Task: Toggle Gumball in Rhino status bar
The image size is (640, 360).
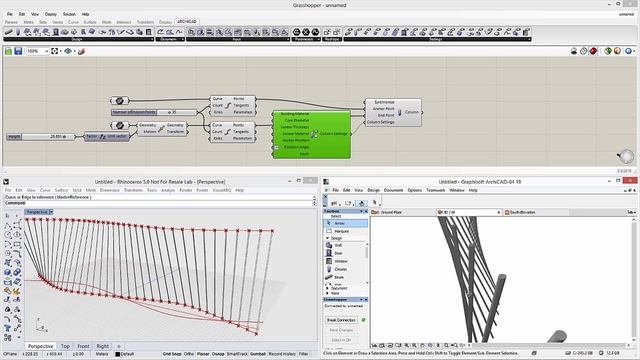Action: tap(258, 354)
